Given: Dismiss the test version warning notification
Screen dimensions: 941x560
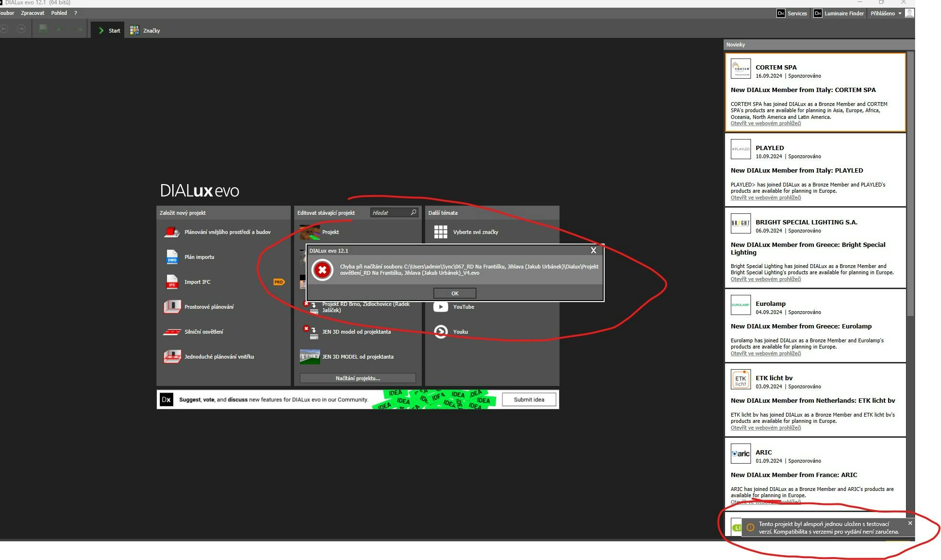Looking at the screenshot, I should click(x=910, y=523).
